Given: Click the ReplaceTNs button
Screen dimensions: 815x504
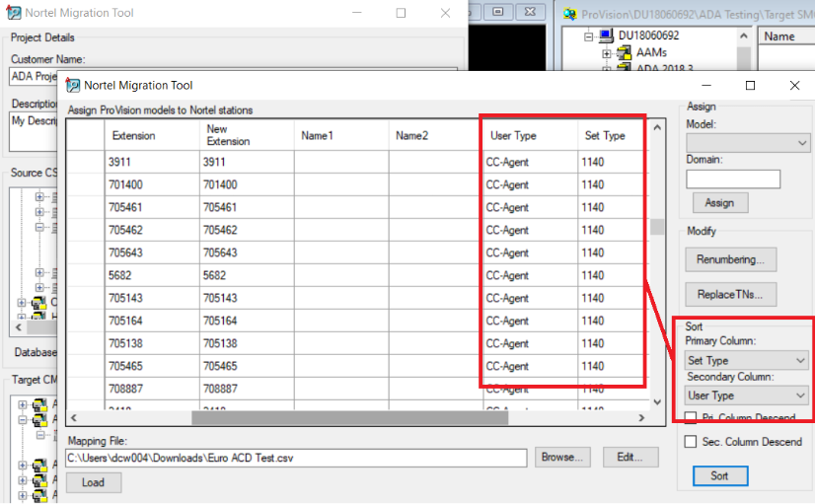Looking at the screenshot, I should coord(730,294).
